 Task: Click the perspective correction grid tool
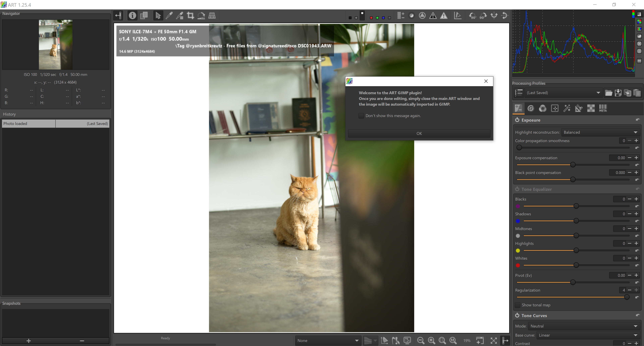point(212,15)
